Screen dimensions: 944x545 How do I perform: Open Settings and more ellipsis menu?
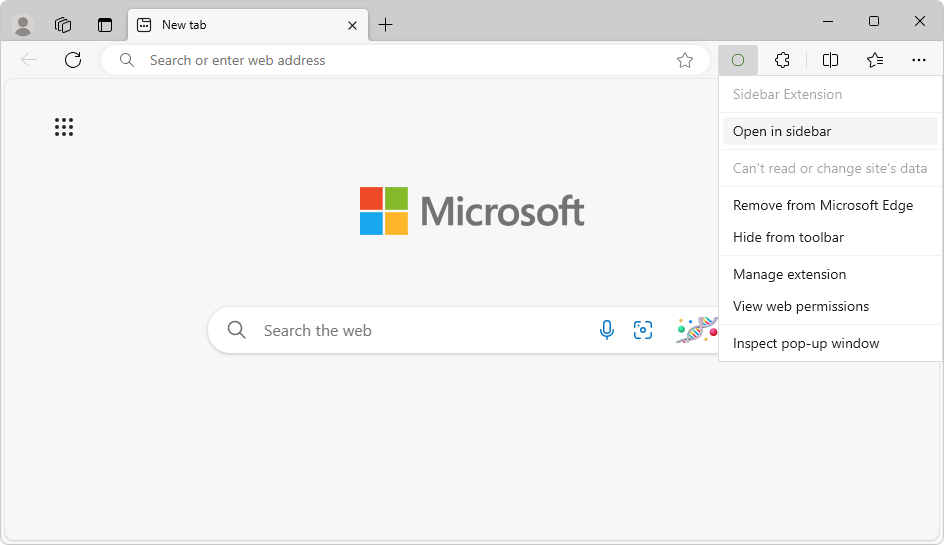pos(919,60)
